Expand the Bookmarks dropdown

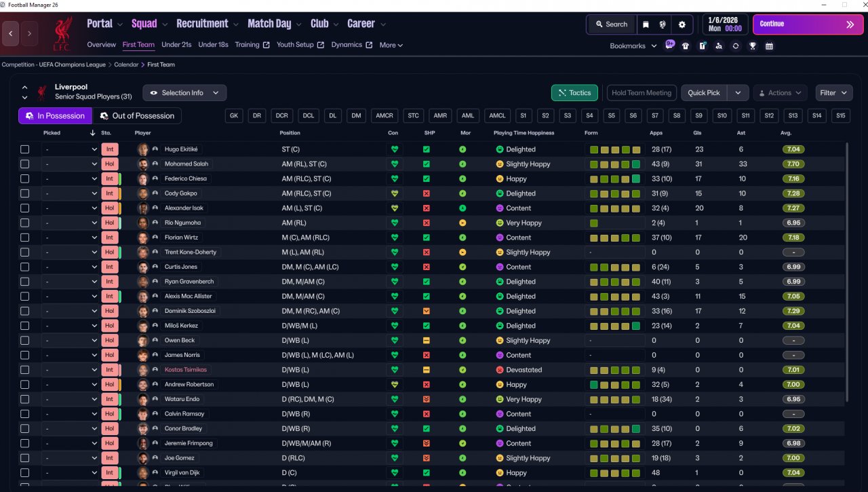(633, 46)
